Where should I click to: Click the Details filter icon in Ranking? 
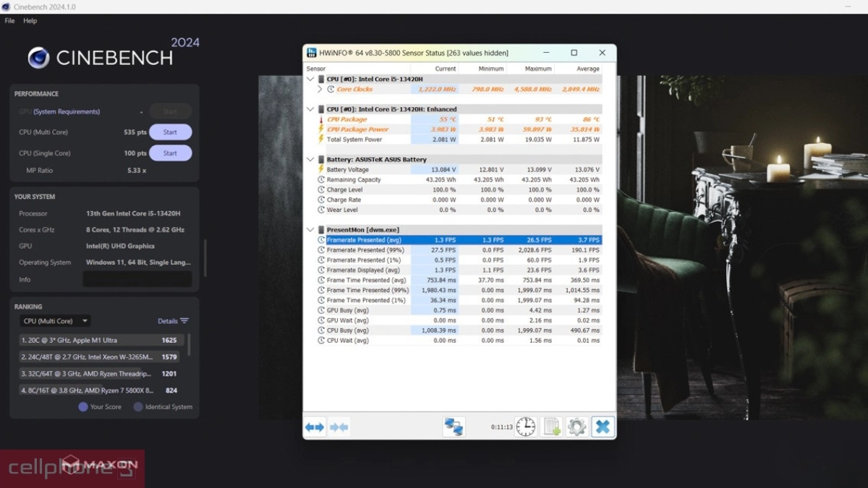184,321
